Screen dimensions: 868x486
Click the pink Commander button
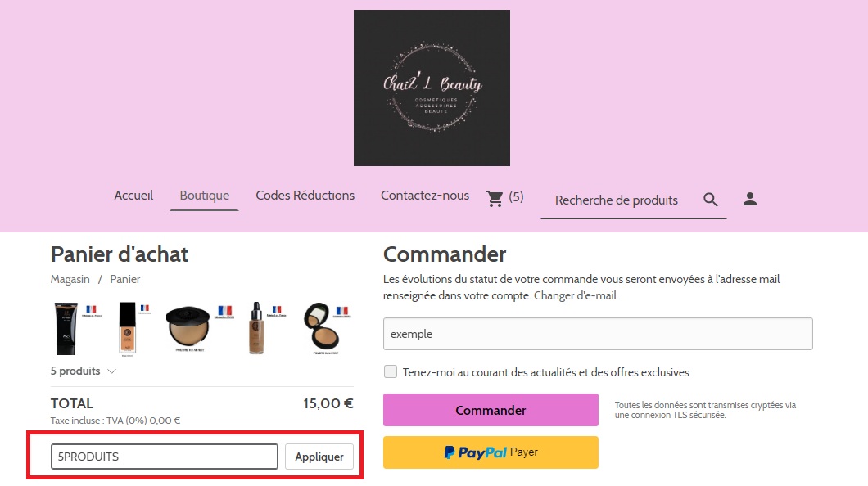coord(491,410)
